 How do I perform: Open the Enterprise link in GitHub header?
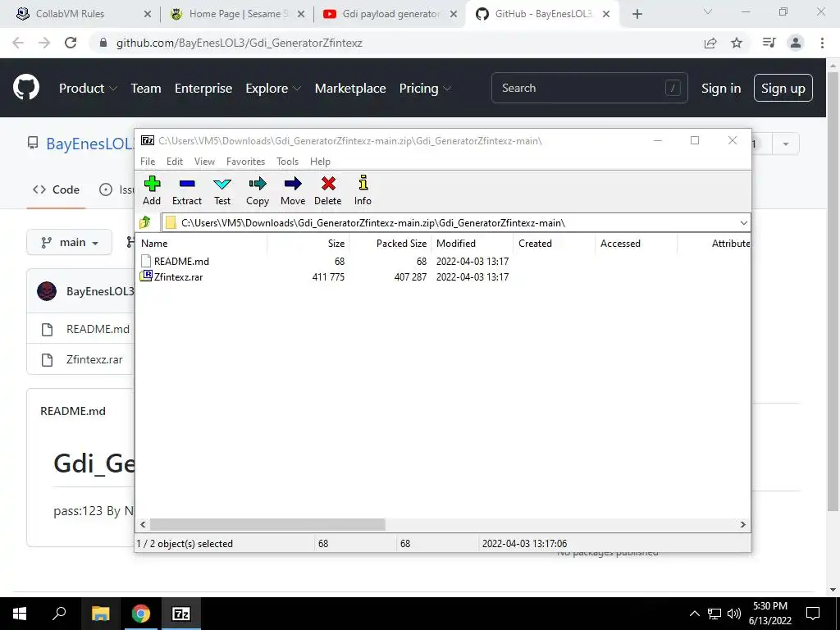click(x=203, y=89)
